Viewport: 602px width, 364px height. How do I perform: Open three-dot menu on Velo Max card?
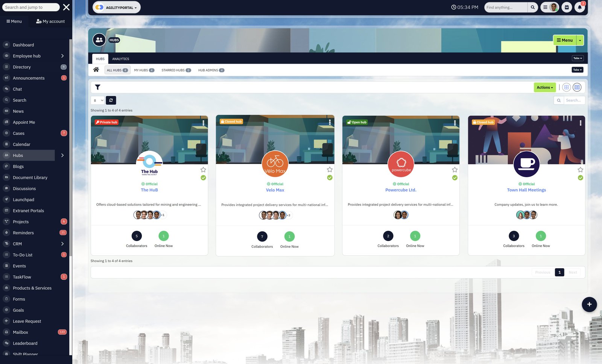330,122
